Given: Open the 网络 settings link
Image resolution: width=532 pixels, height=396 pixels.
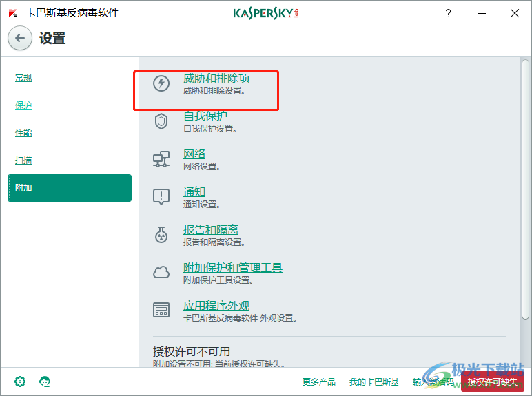Looking at the screenshot, I should pyautogui.click(x=194, y=154).
